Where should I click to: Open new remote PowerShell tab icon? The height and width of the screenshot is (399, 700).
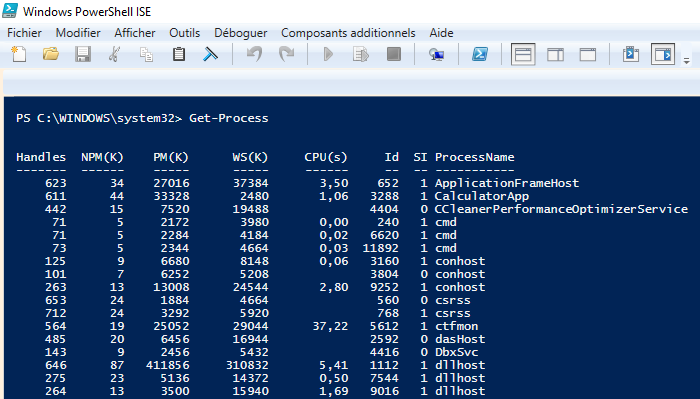click(436, 54)
